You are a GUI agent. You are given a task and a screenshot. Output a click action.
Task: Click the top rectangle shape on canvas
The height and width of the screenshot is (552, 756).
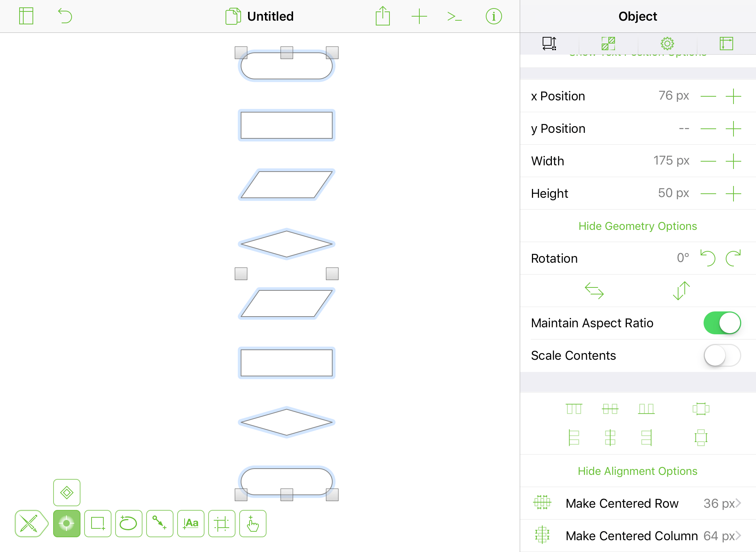[286, 125]
